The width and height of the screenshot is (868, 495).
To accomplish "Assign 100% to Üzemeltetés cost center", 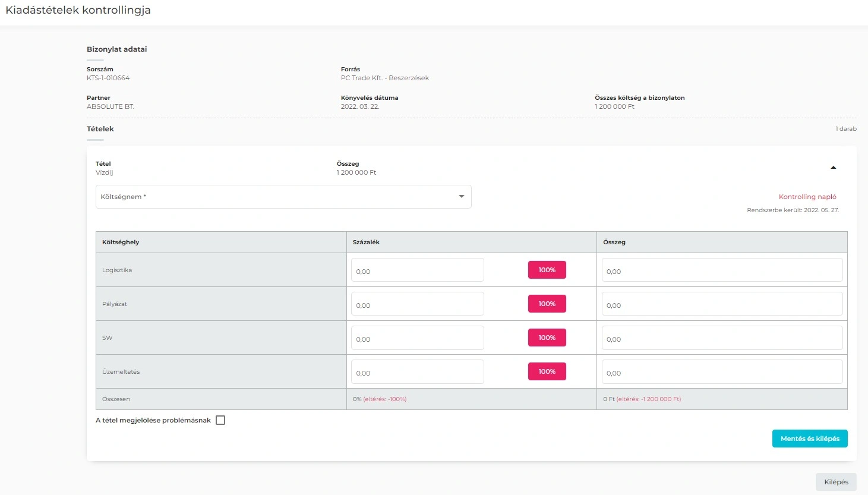I will pyautogui.click(x=547, y=371).
